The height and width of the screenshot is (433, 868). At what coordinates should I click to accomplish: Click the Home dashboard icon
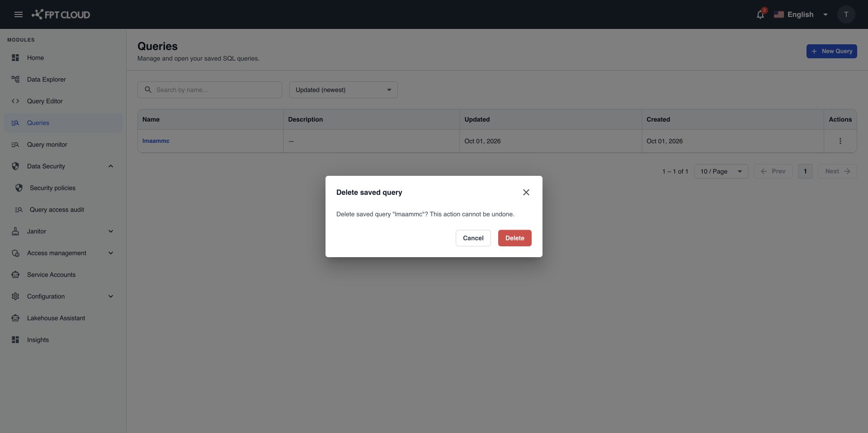(x=15, y=58)
